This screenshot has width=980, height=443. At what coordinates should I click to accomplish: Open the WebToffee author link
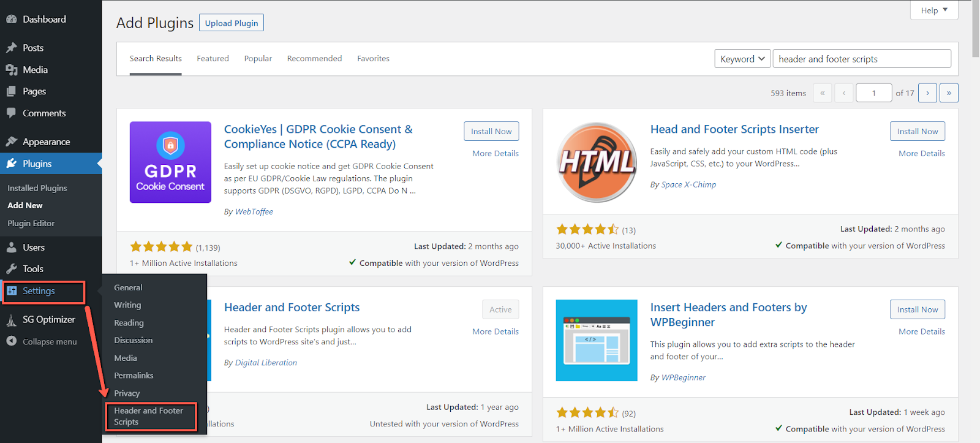(254, 211)
